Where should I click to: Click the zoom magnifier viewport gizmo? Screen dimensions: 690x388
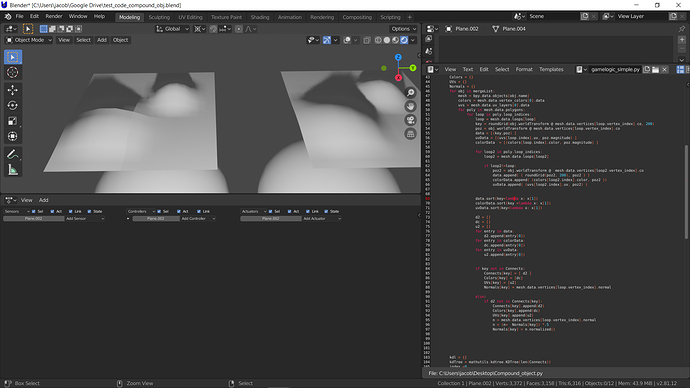point(411,92)
